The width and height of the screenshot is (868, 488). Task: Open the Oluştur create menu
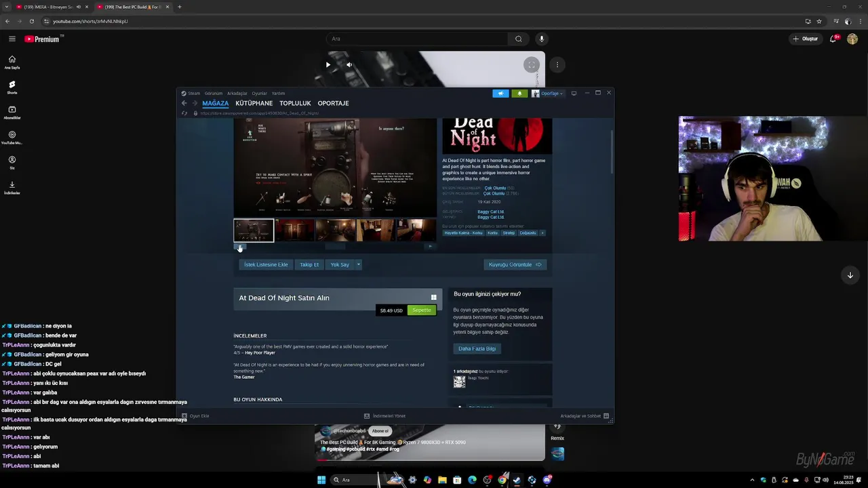coord(806,39)
